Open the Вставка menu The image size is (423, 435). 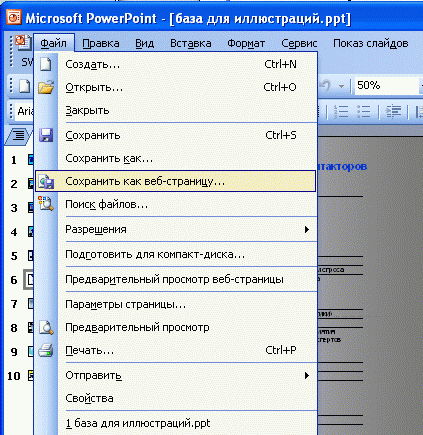190,43
